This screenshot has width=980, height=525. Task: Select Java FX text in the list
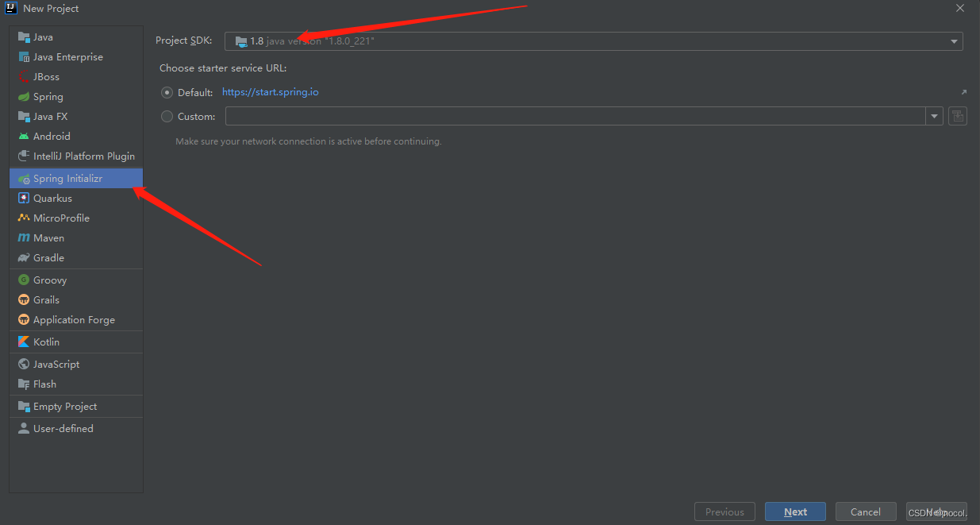point(51,117)
